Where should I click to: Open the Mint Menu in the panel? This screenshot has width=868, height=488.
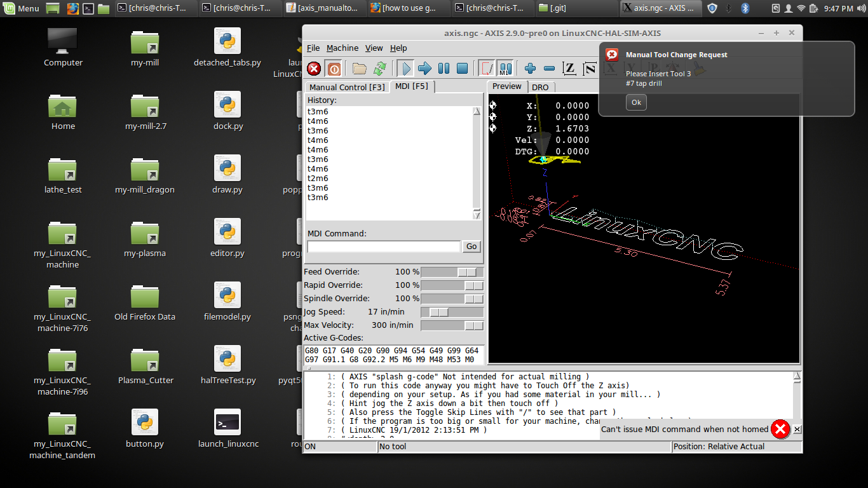22,8
